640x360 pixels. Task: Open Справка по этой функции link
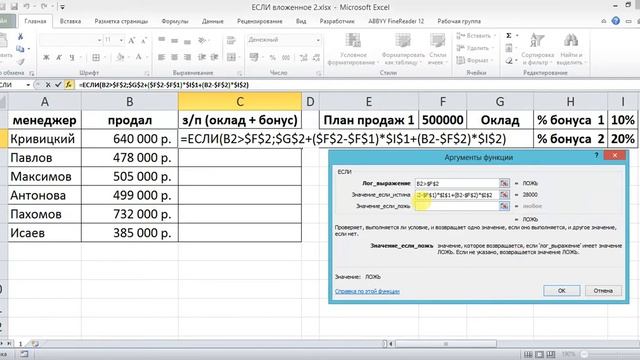(367, 291)
